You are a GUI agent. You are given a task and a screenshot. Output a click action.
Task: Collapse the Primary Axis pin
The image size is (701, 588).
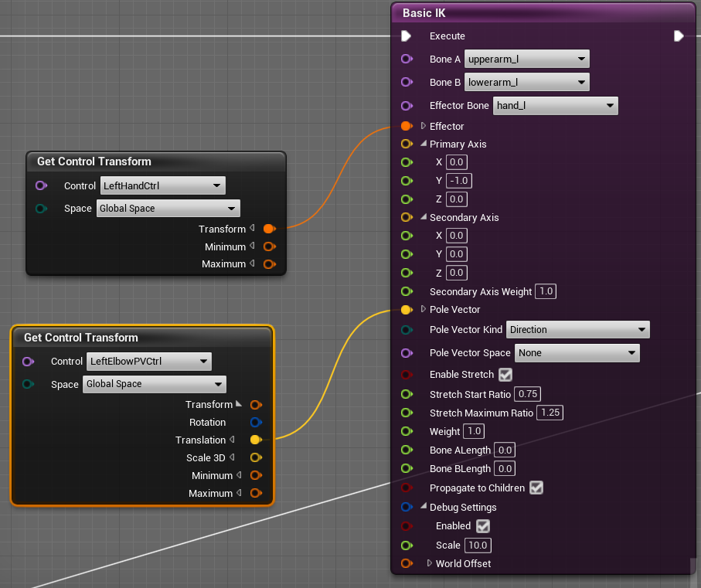(x=424, y=144)
